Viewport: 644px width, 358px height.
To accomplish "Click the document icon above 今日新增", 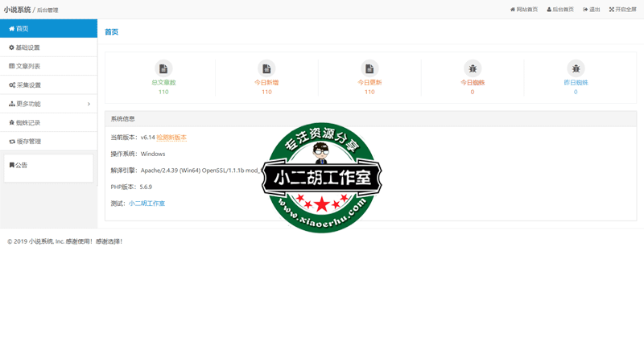I will [266, 68].
